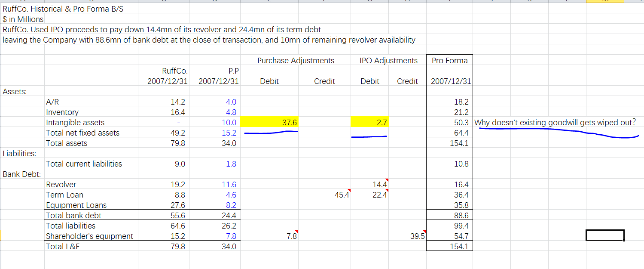Click 'Credit' under Purchase Adjustments
The height and width of the screenshot is (269, 644).
[324, 81]
